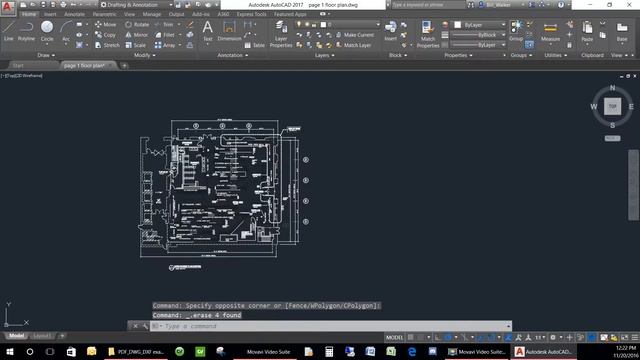Expand the Modify panel
The image size is (640, 360).
(144, 55)
